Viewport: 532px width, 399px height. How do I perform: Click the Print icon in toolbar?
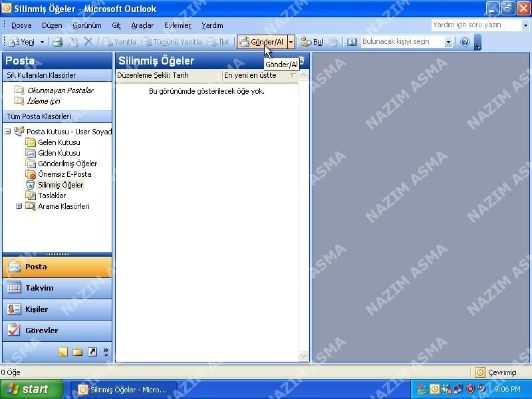coord(58,42)
